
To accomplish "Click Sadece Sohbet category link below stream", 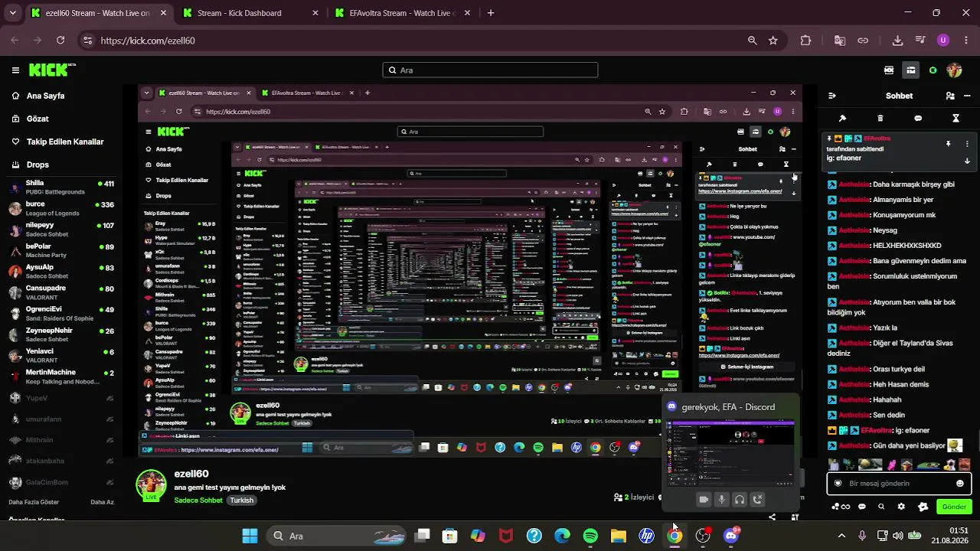I will click(x=198, y=500).
